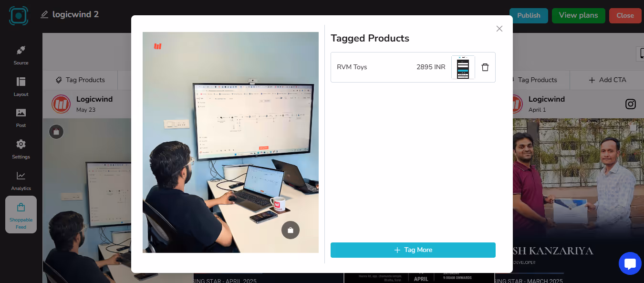Click the RVM Toys product thumbnail

463,67
